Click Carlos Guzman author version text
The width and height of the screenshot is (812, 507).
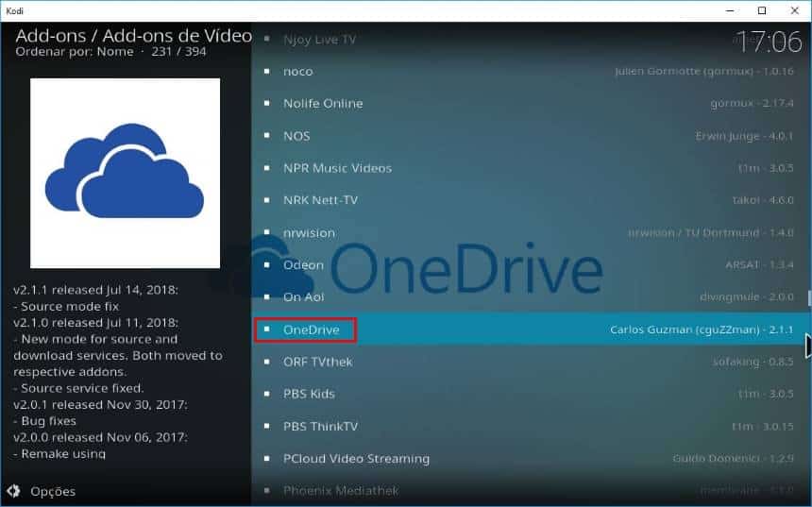pos(702,330)
